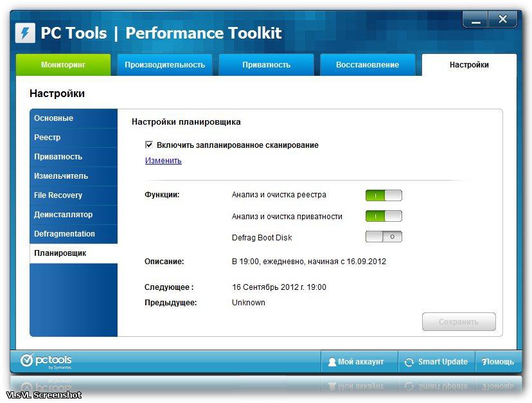
Task: Uncheck Включить запланированное сканирование checkbox
Action: (x=149, y=145)
